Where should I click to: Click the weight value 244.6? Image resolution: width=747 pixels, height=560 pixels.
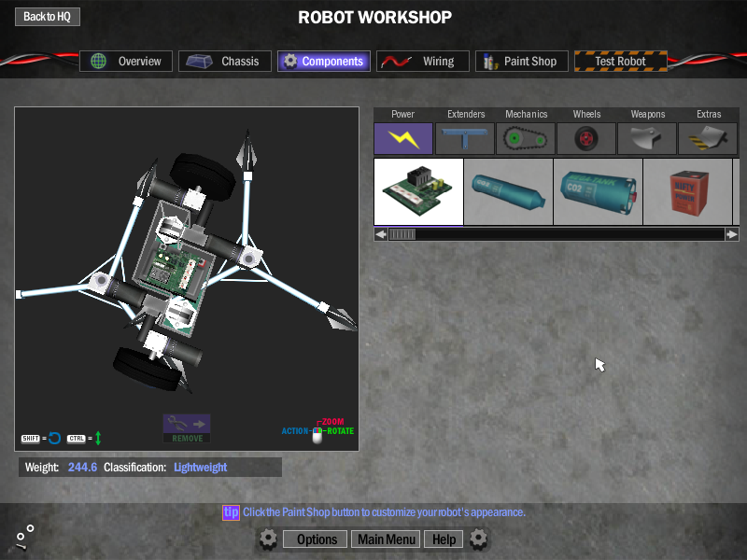82,468
